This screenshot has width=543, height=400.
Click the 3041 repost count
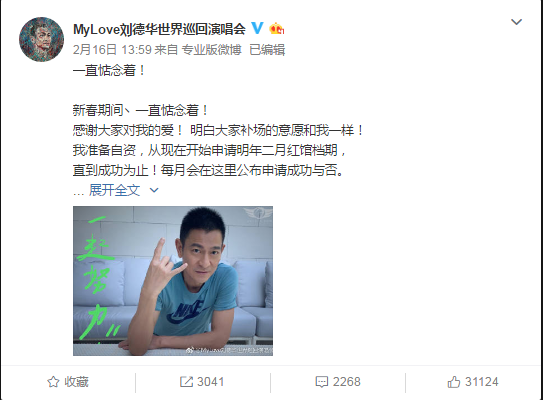point(211,382)
